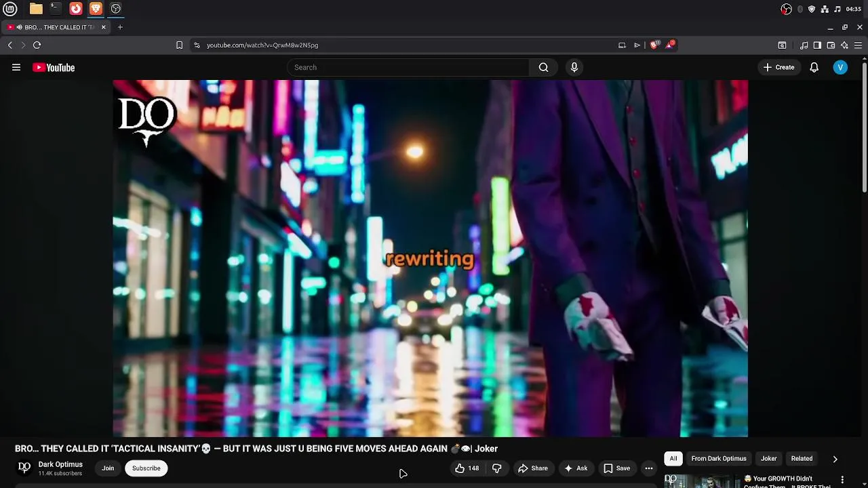Go to the YouTube home logo
The height and width of the screenshot is (488, 868).
[x=54, y=67]
